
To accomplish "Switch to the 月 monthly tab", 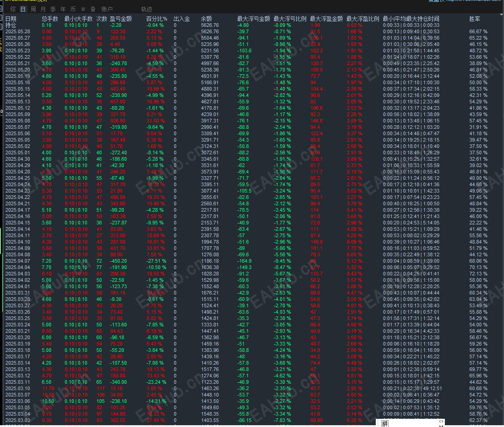I will 43,9.
